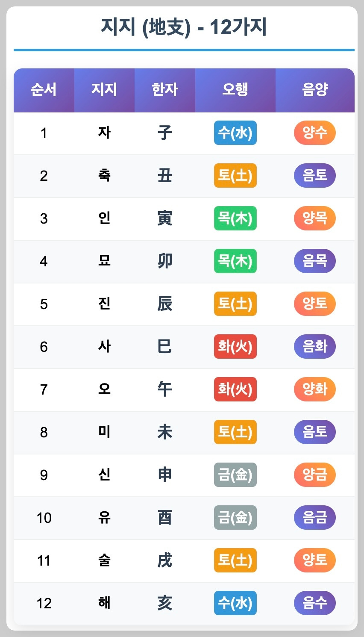The width and height of the screenshot is (364, 637).
Task: Click the 한자 column header
Action: pyautogui.click(x=165, y=90)
